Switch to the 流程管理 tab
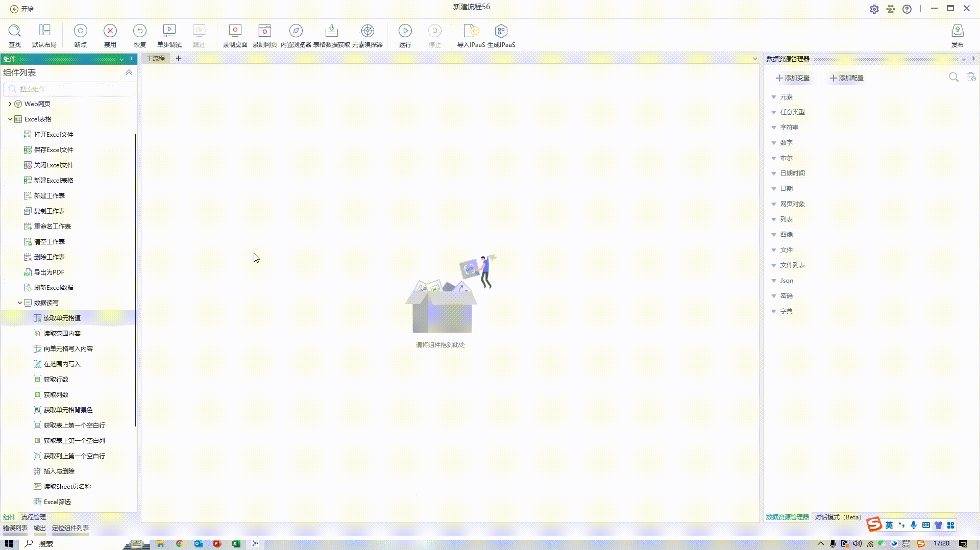The width and height of the screenshot is (980, 550). pos(33,517)
